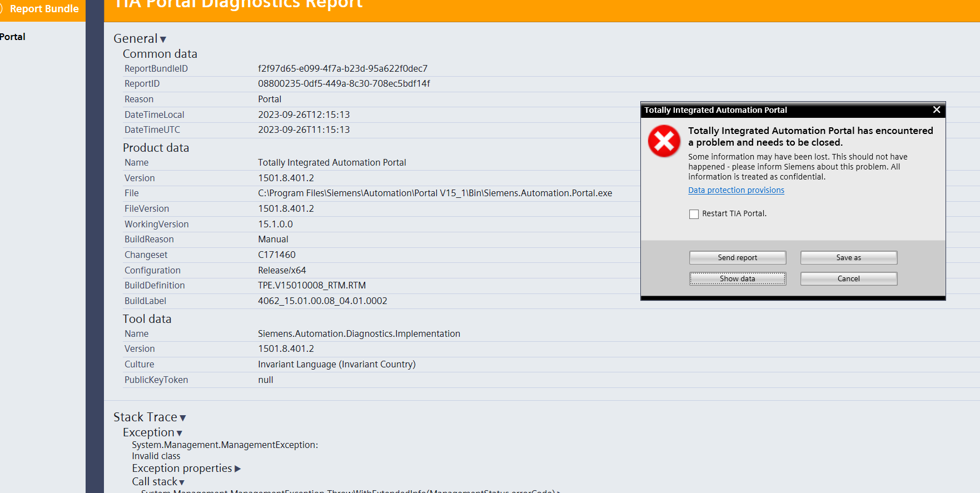The image size is (980, 493).
Task: Click the Changeset label
Action: pos(146,255)
